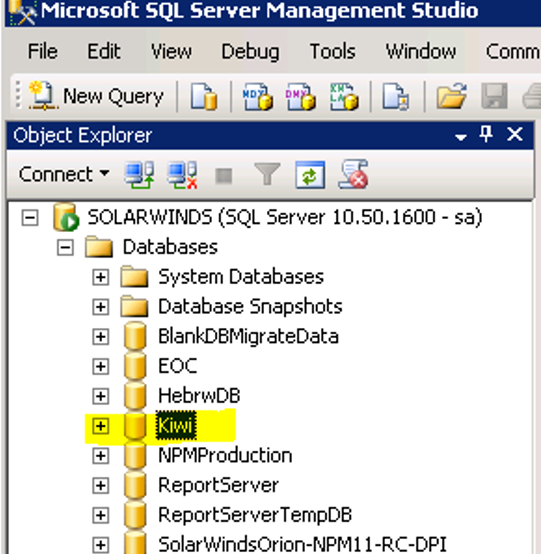This screenshot has width=543, height=554.
Task: Click the SQL Server Compact Query icon
Action: (396, 96)
